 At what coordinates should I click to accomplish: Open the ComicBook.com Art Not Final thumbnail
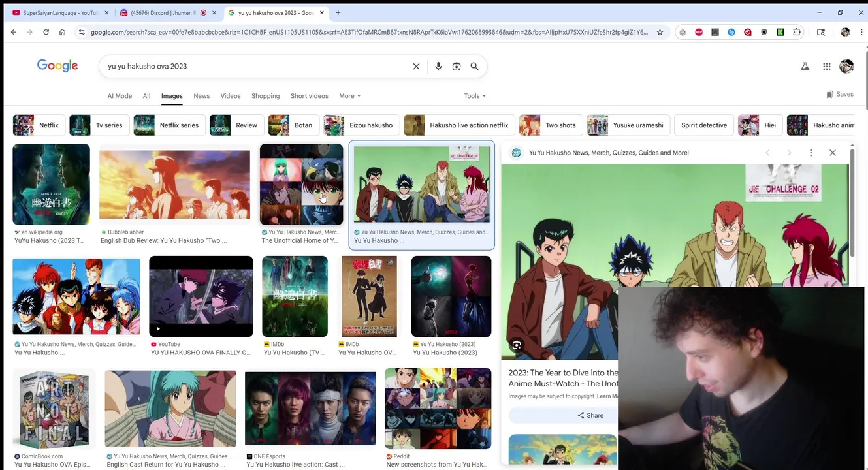[x=54, y=409]
